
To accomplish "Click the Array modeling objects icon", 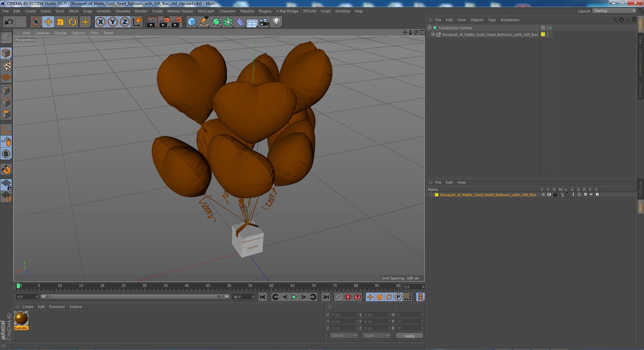I will point(228,22).
